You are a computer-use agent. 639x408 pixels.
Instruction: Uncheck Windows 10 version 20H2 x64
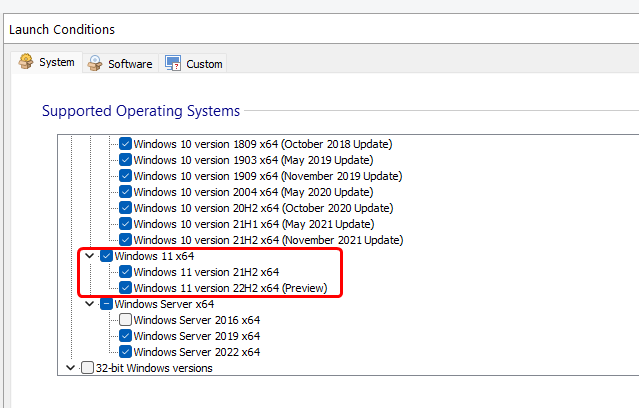125,208
